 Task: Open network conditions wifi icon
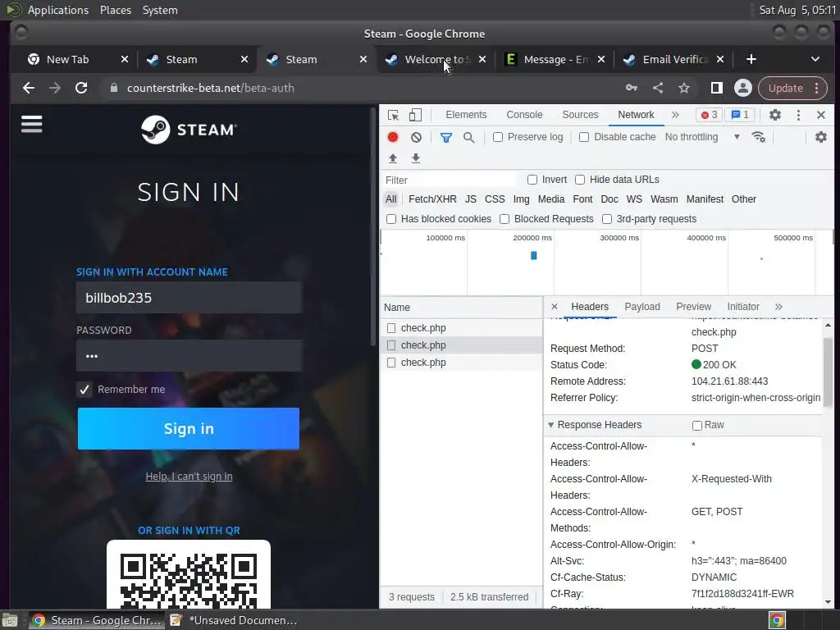759,137
